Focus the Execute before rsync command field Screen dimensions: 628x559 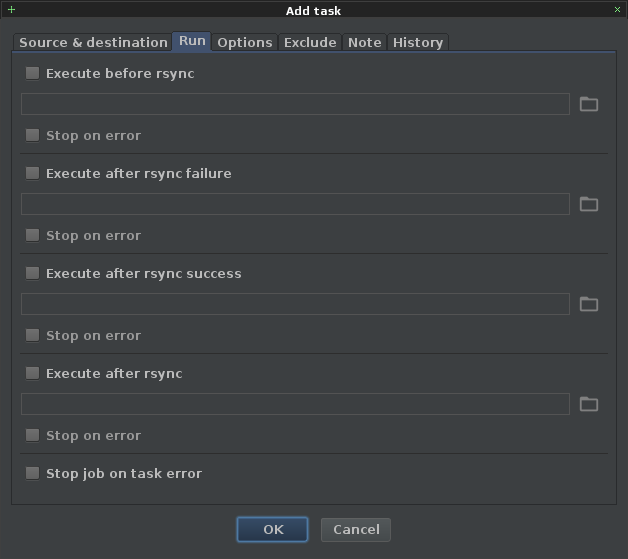coord(295,104)
